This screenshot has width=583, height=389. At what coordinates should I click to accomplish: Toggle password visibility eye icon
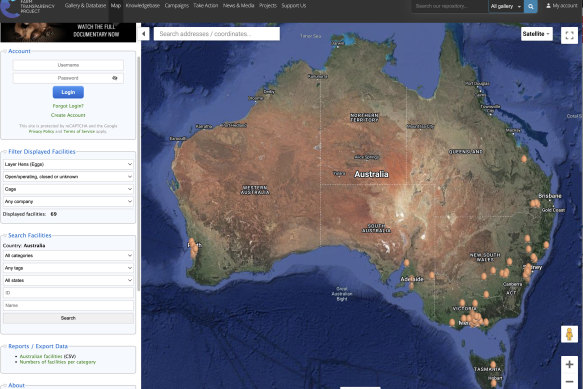coord(115,78)
